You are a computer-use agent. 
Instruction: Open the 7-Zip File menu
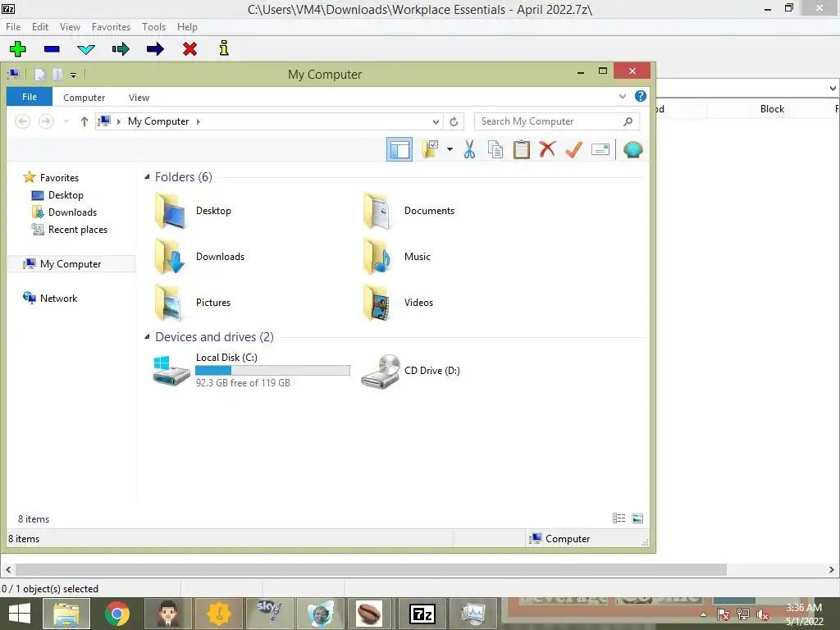13,27
